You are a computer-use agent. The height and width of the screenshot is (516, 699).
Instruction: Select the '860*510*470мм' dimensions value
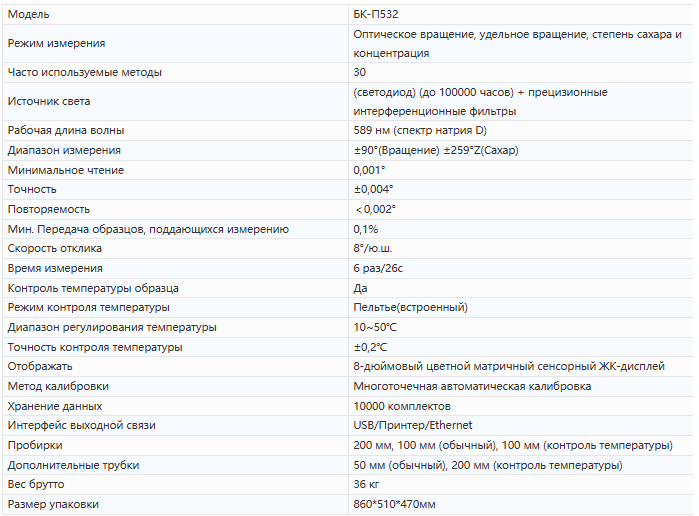click(x=395, y=504)
